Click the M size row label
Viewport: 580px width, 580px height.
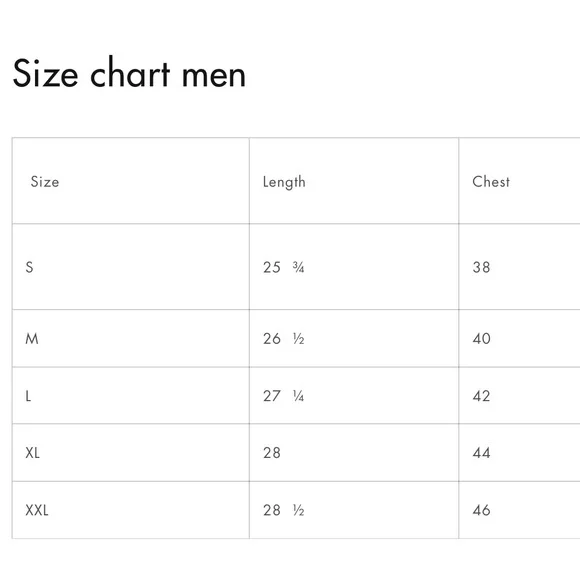coord(32,338)
